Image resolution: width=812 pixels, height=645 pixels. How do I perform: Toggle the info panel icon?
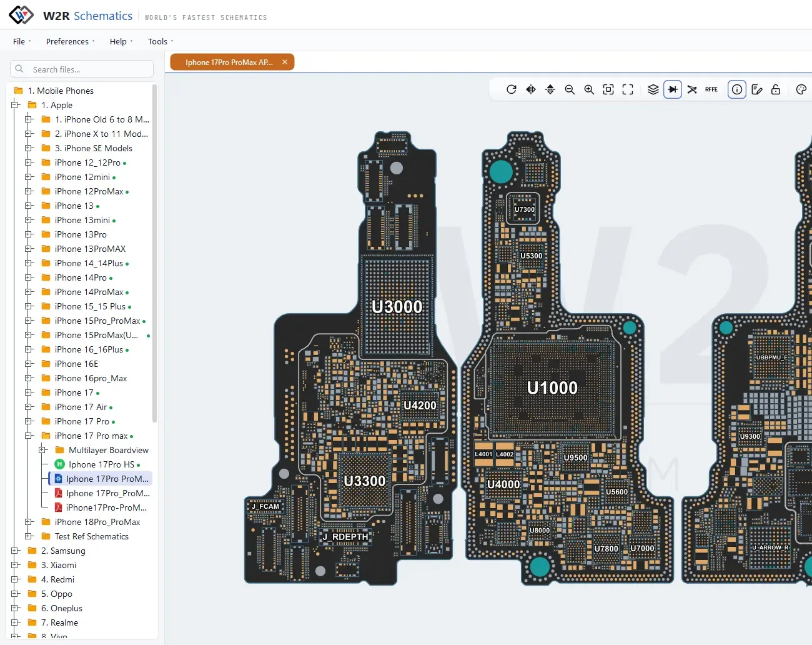[737, 89]
